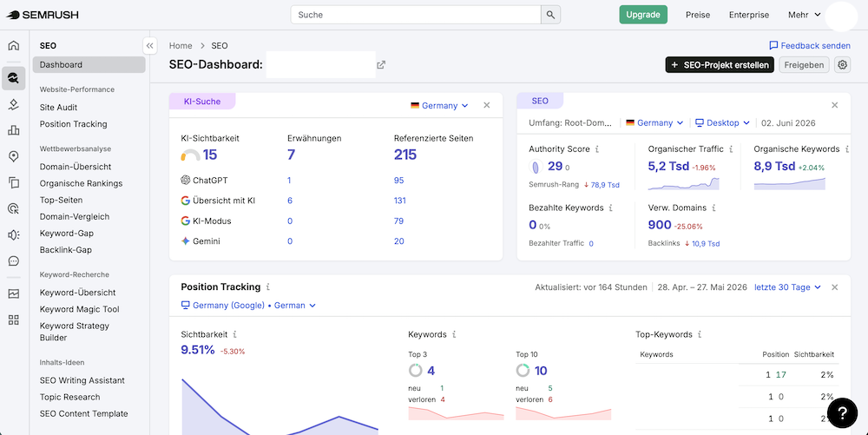868x435 pixels.
Task: Open the Desktop device dropdown
Action: (x=722, y=123)
